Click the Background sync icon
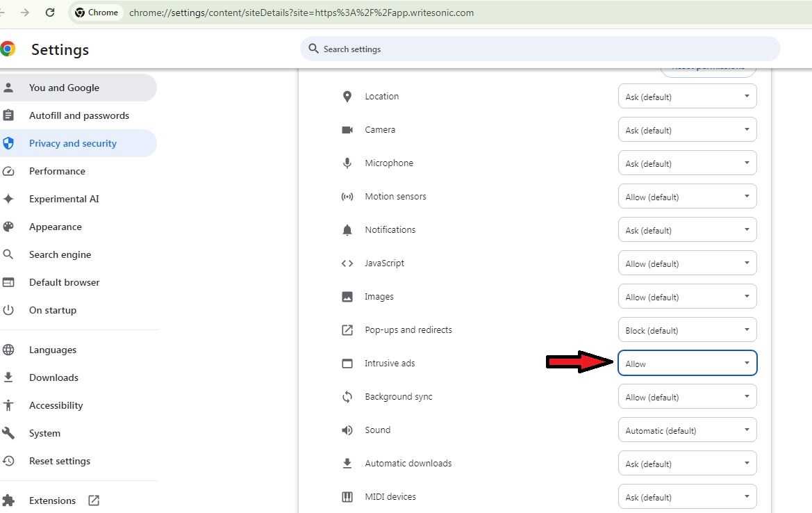The height and width of the screenshot is (513, 812). [347, 397]
